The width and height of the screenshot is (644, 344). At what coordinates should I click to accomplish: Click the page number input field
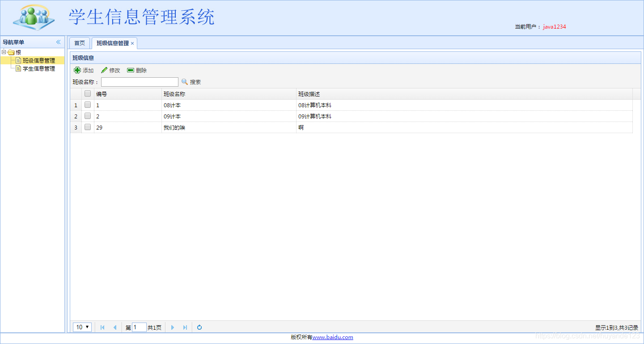[139, 327]
